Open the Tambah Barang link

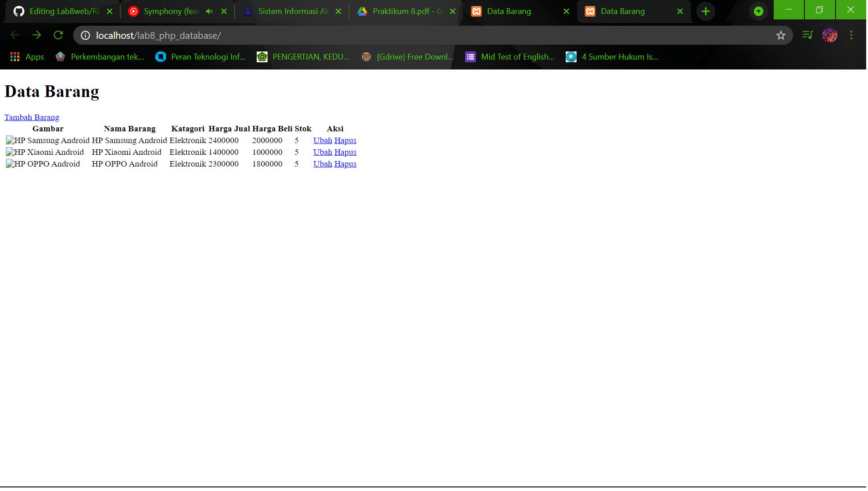[x=32, y=117]
